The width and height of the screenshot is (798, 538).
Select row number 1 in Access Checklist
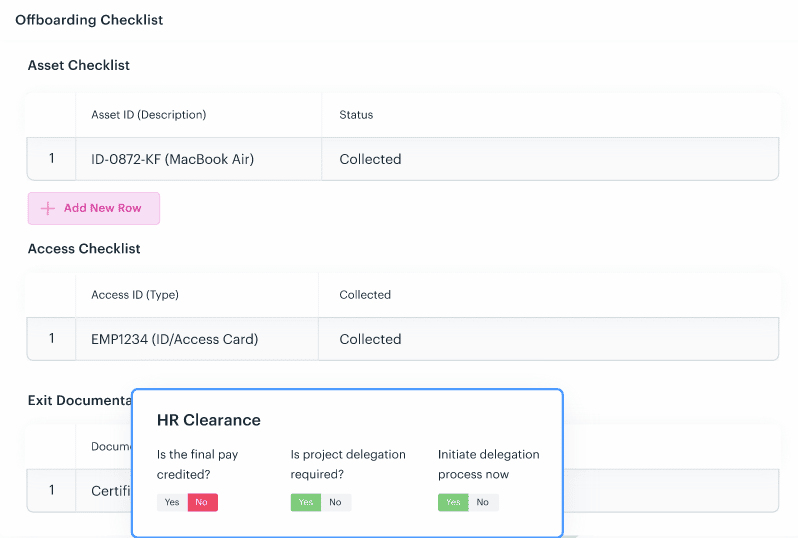tap(51, 339)
